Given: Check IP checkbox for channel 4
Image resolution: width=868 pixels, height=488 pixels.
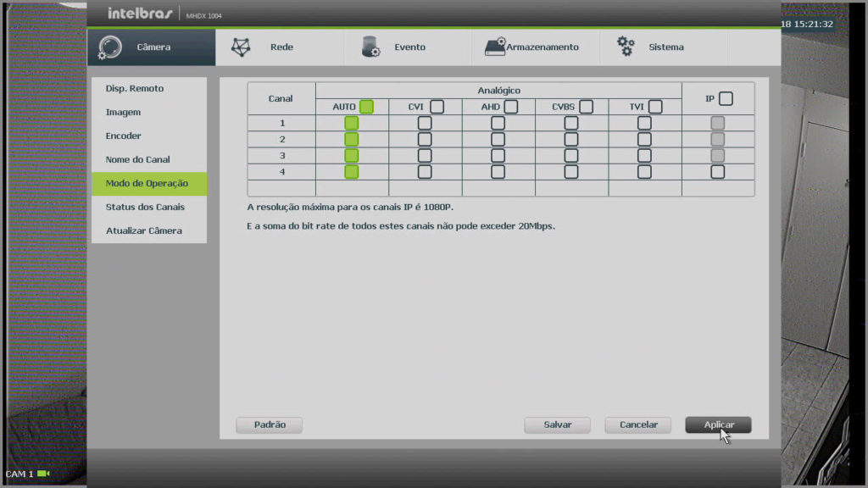Looking at the screenshot, I should (x=717, y=172).
